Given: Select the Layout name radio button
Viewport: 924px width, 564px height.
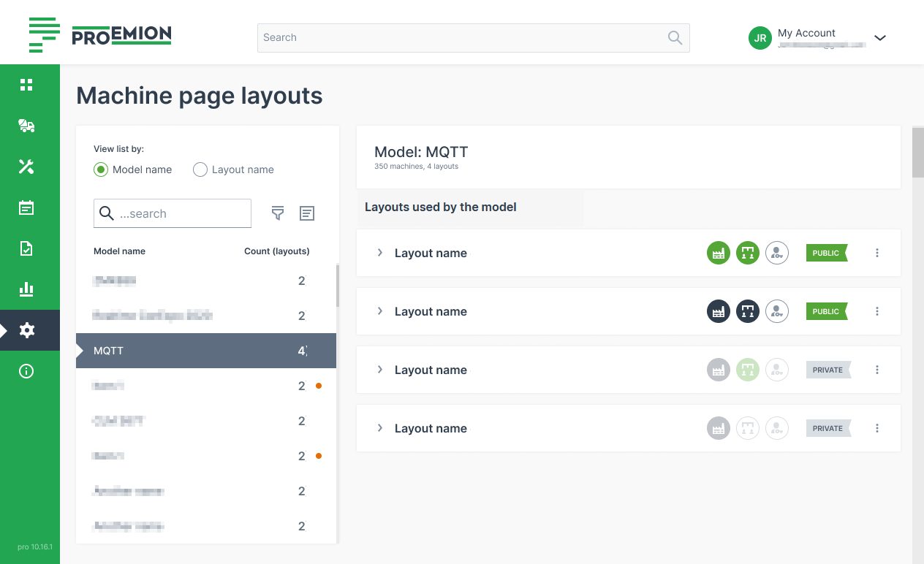Looking at the screenshot, I should (200, 169).
